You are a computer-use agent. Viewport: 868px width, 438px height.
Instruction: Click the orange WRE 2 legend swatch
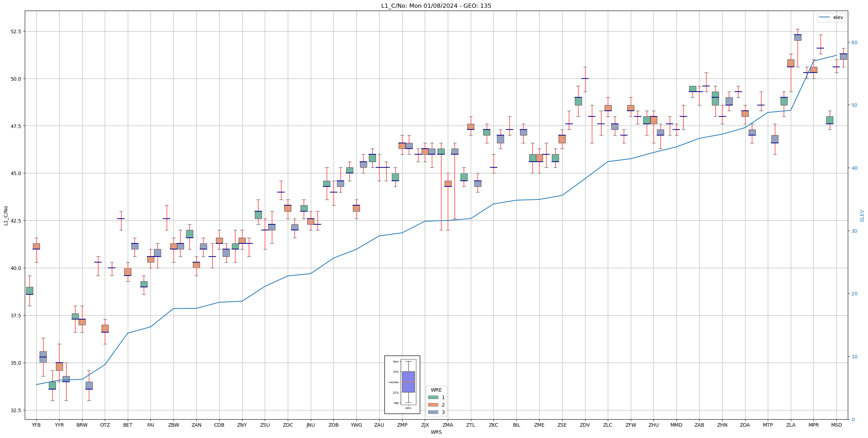pyautogui.click(x=433, y=405)
